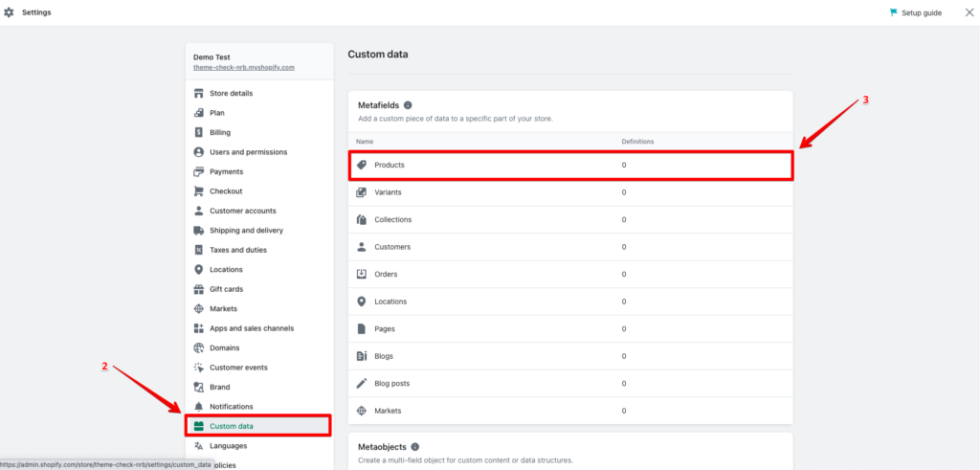This screenshot has width=980, height=470.
Task: Open Collections metafield definitions row
Action: point(570,220)
